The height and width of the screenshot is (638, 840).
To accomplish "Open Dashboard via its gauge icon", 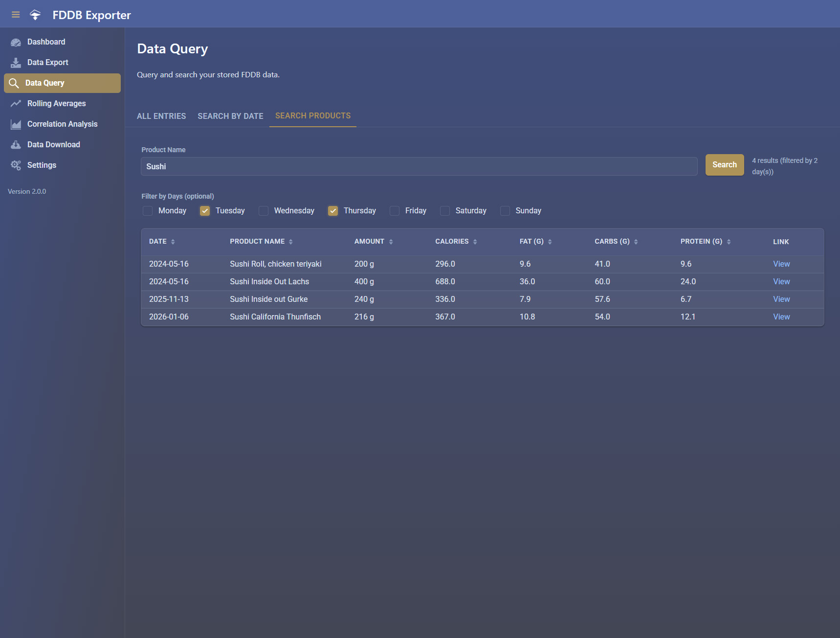I will pos(16,42).
